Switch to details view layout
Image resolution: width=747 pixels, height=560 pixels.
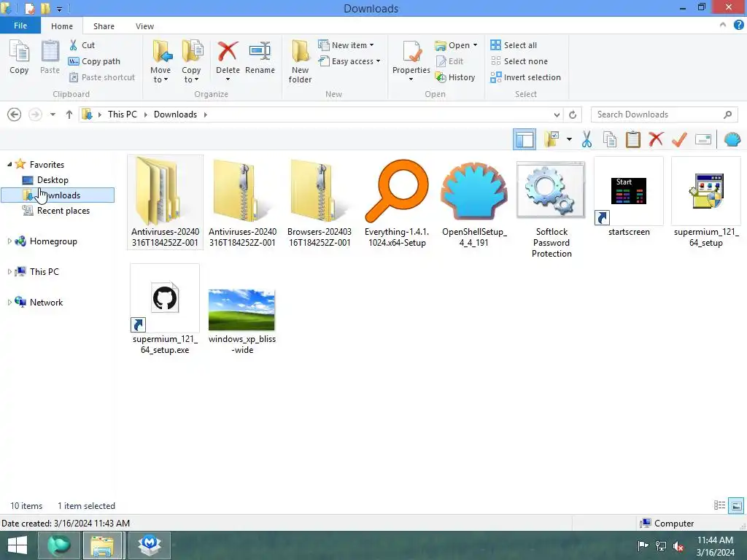click(719, 505)
